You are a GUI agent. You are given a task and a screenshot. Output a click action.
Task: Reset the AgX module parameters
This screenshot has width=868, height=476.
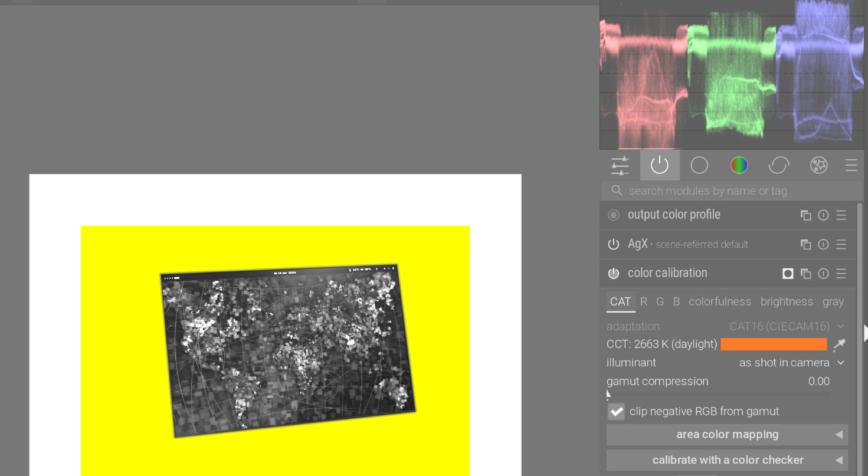point(823,244)
